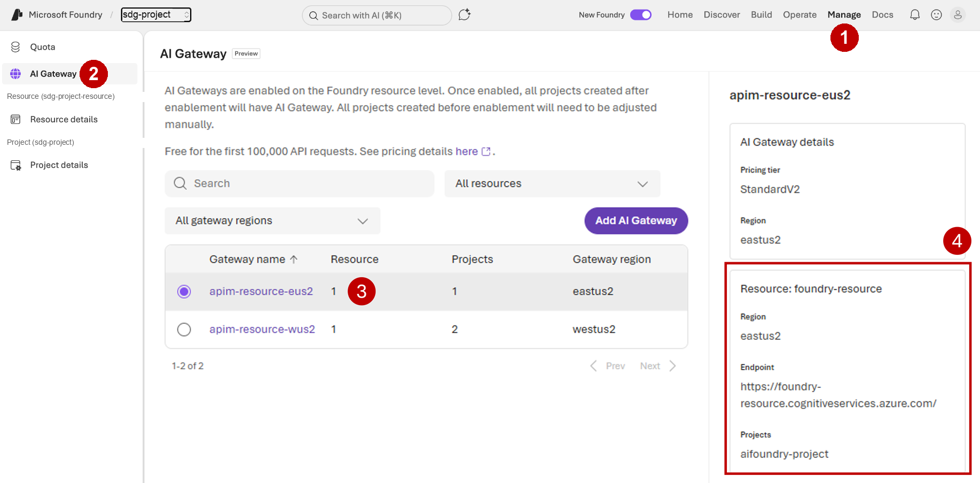
Task: Open Resource details in the sidebar
Action: [70, 120]
